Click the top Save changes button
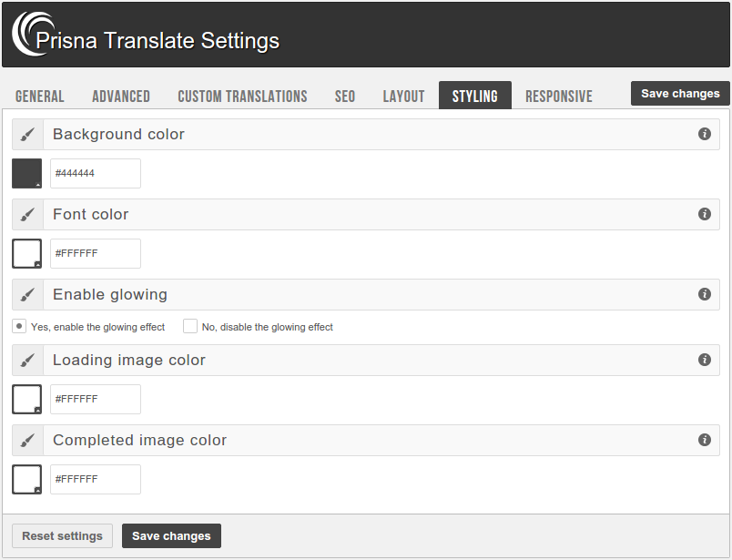The image size is (732, 560). pos(680,94)
